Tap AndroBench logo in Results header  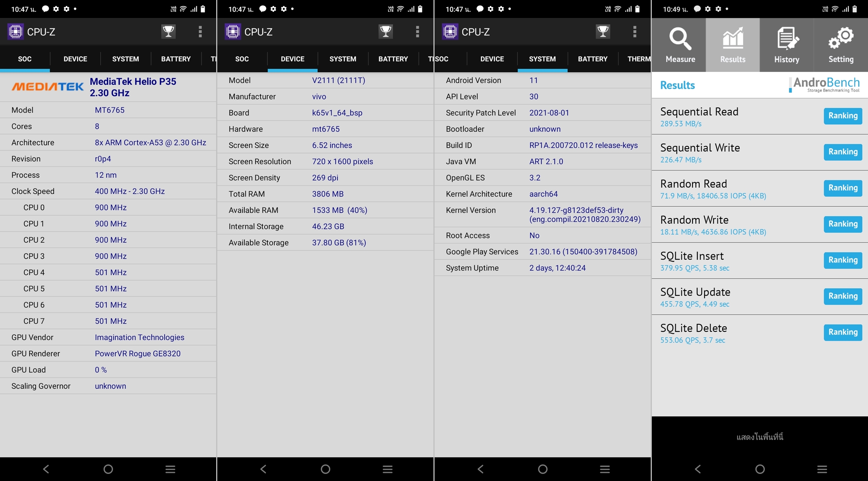click(824, 85)
